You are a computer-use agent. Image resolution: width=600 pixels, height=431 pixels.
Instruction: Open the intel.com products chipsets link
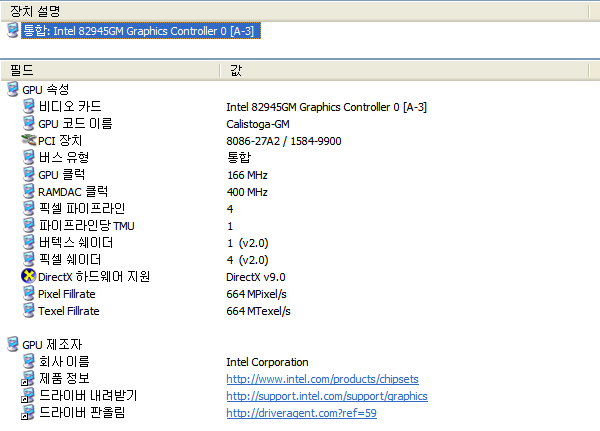[323, 379]
